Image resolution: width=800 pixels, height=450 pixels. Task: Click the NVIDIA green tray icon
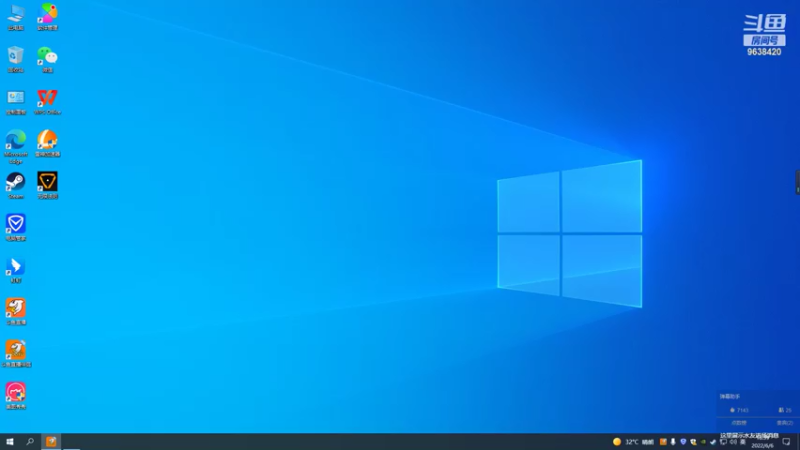(x=703, y=442)
